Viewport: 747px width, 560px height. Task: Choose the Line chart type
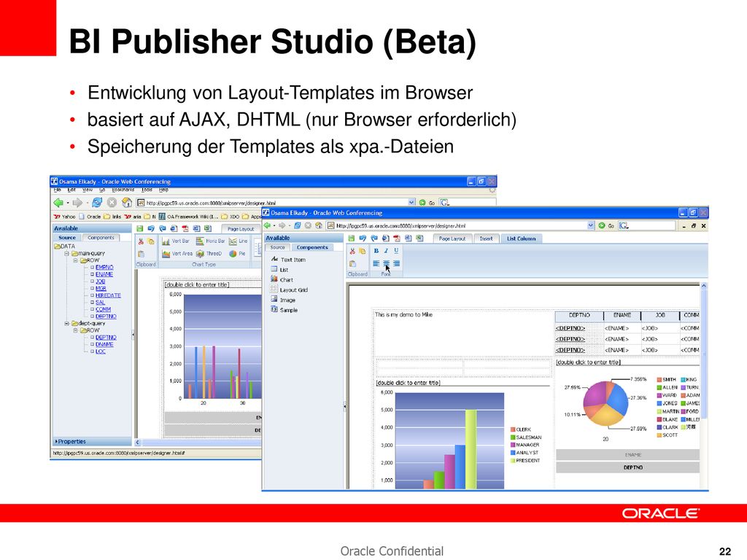[x=239, y=241]
